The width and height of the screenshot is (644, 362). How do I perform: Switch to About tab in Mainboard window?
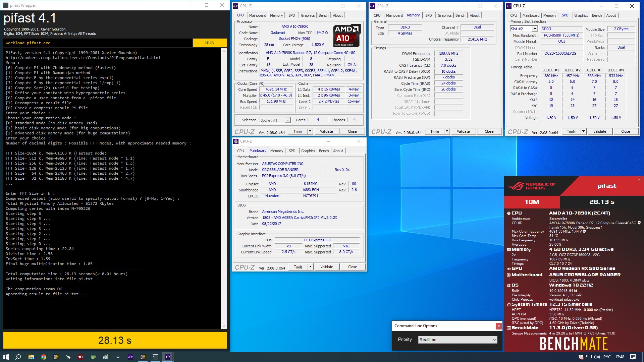click(x=338, y=151)
